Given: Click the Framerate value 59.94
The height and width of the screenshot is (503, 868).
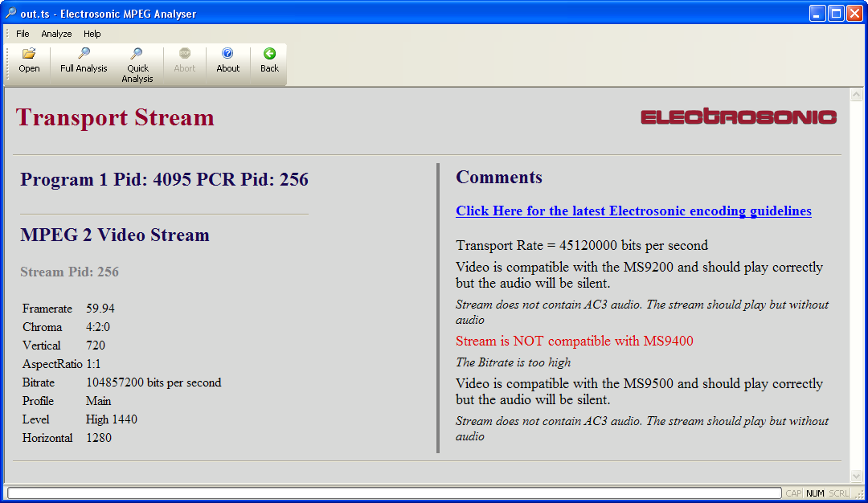Looking at the screenshot, I should 100,309.
